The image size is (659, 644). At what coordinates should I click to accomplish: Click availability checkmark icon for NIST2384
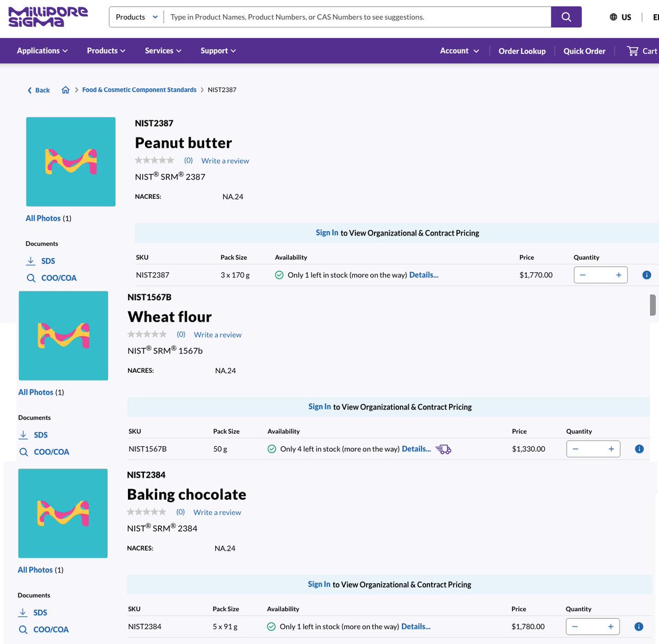point(271,626)
